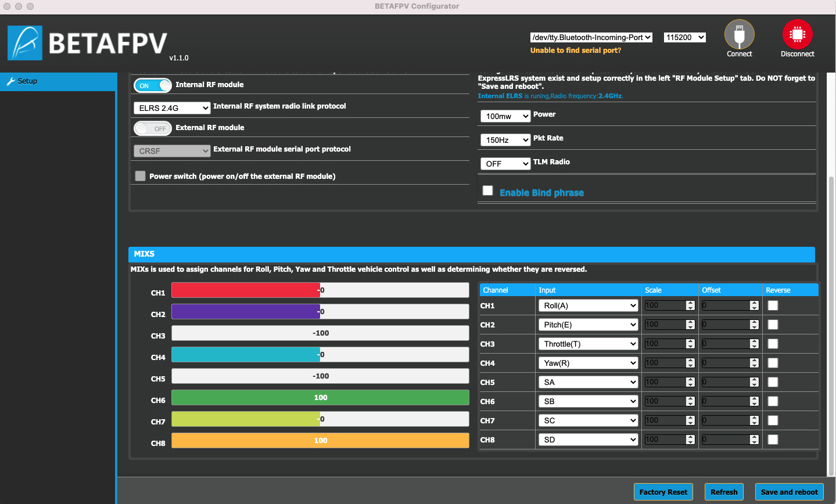
Task: Open CH5 input dropdown SA
Action: 589,382
